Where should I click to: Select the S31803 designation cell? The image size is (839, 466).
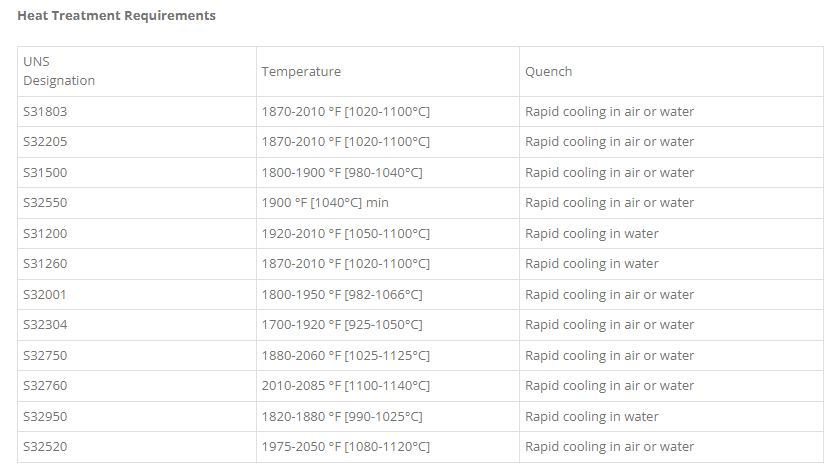click(x=45, y=112)
